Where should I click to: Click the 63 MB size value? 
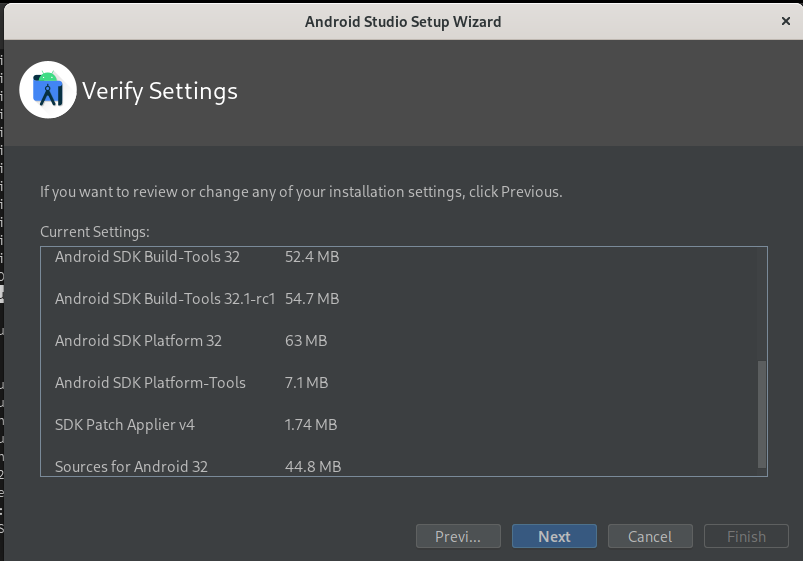coord(306,341)
